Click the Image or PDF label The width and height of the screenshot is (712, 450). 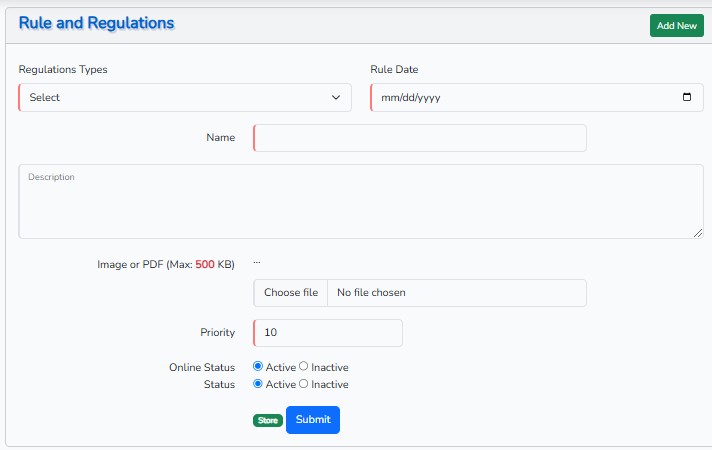click(x=166, y=265)
